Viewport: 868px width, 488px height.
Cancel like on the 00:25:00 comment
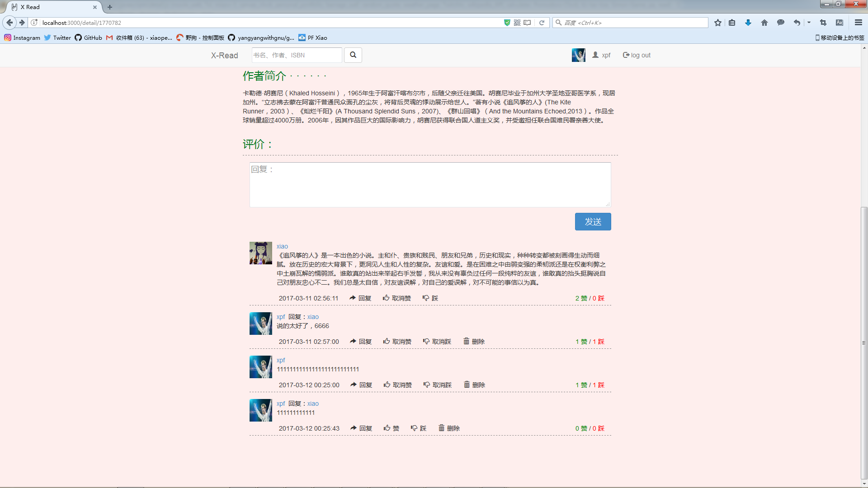(x=397, y=385)
